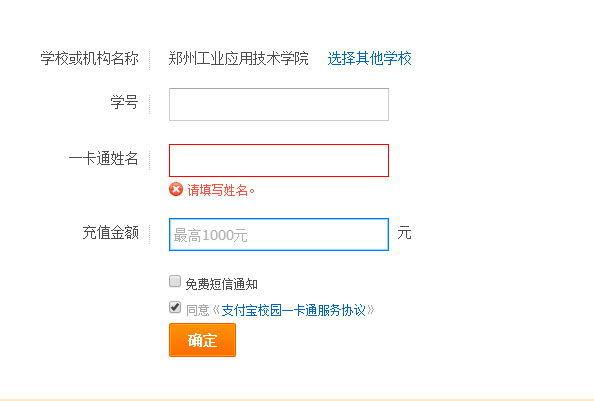594x401 pixels.
Task: Click the red error icon beside 请填写姓名
Action: 176,189
